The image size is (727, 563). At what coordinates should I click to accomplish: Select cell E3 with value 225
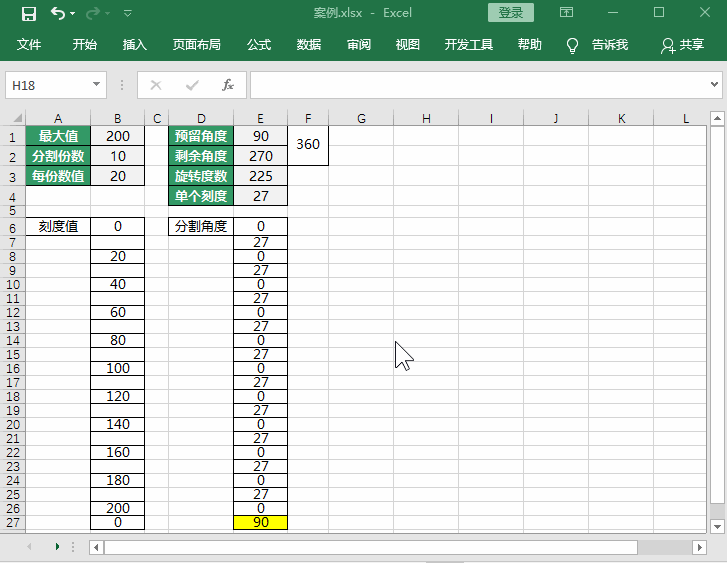(x=261, y=176)
